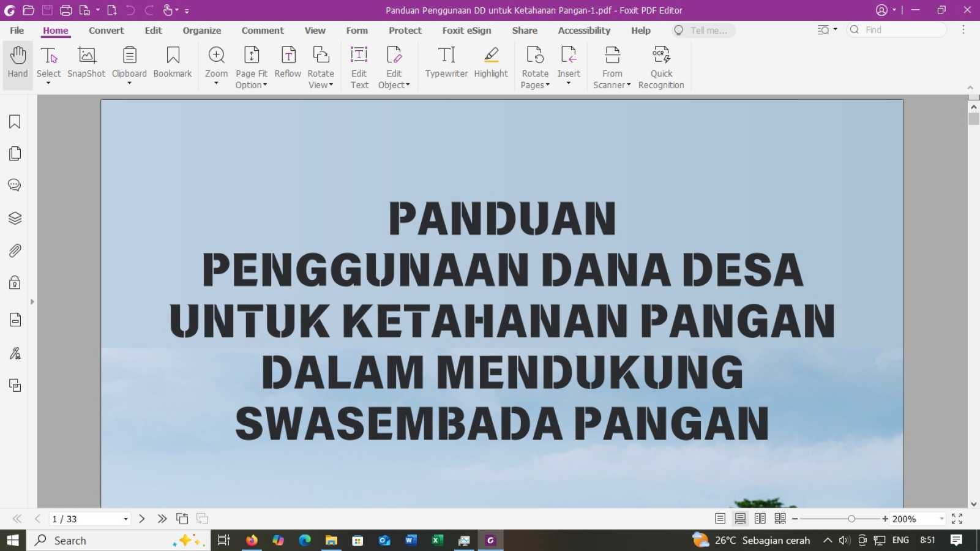Switch to the Foxit eSign tab

[x=466, y=30]
